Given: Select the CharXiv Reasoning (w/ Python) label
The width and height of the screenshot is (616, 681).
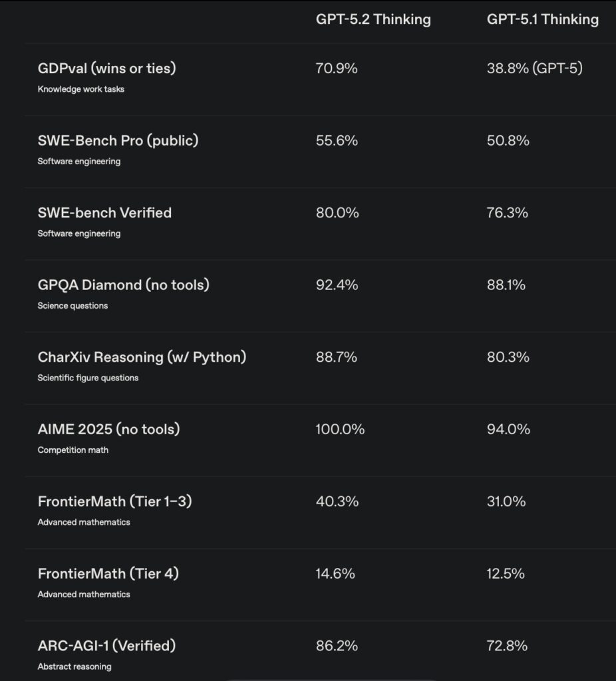Looking at the screenshot, I should 142,357.
